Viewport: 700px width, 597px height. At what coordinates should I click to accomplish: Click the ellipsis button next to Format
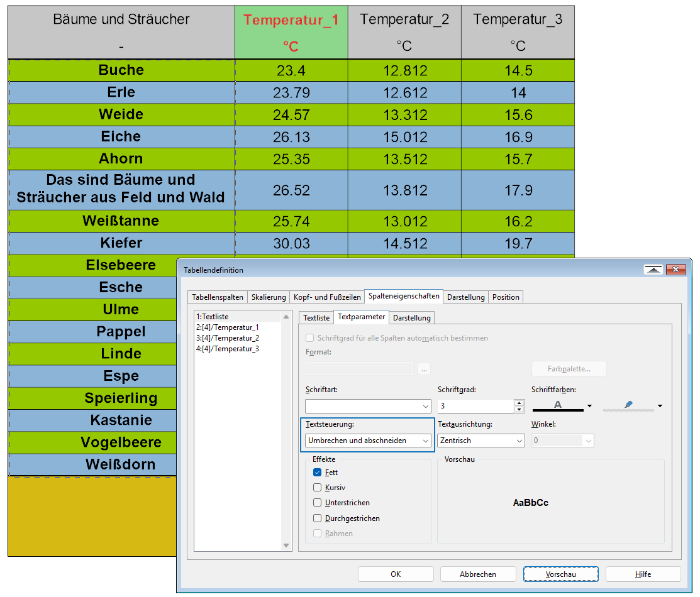[423, 368]
